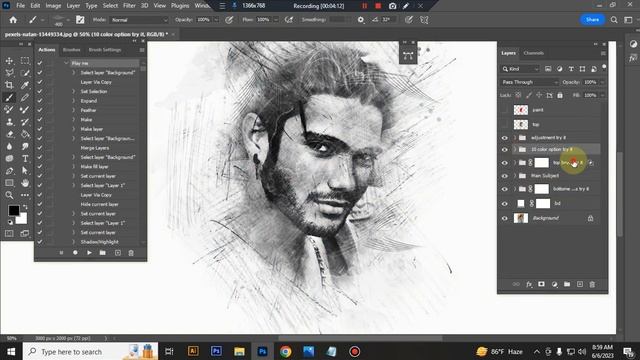Select the Eraser tool

[x=9, y=134]
